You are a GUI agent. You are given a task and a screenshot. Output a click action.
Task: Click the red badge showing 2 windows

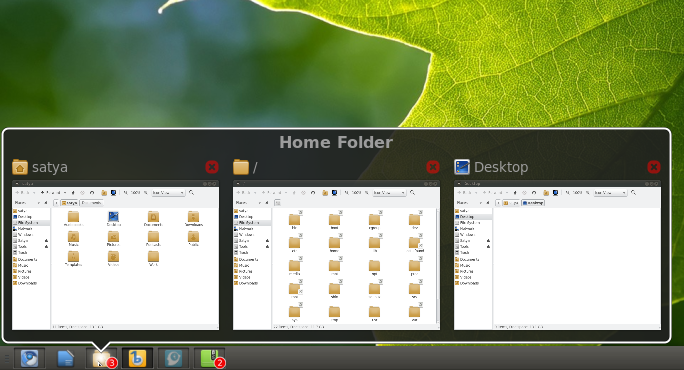coord(220,363)
